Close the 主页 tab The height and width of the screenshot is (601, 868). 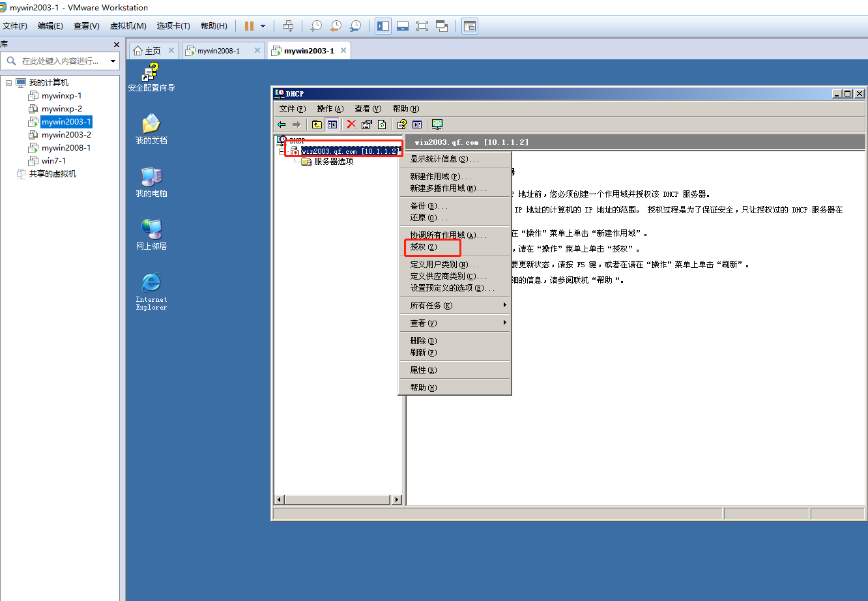click(171, 50)
